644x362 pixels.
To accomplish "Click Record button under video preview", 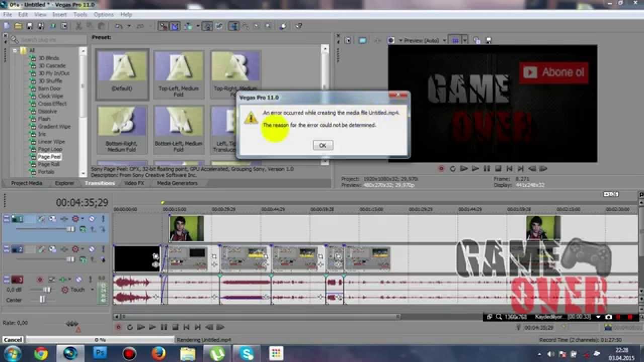I will [441, 169].
